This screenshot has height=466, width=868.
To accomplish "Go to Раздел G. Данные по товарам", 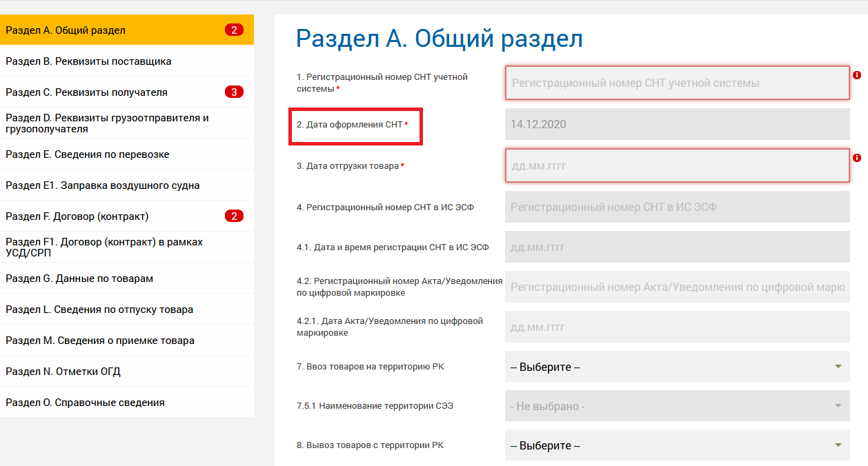I will point(127,278).
